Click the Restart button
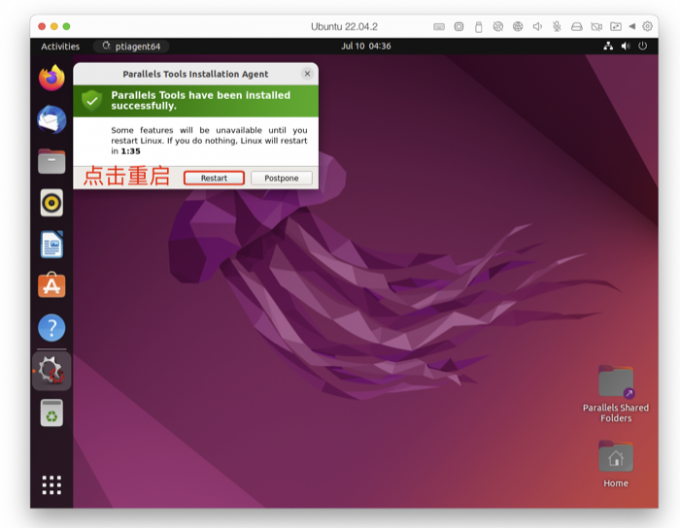This screenshot has height=528, width=680. pyautogui.click(x=214, y=178)
